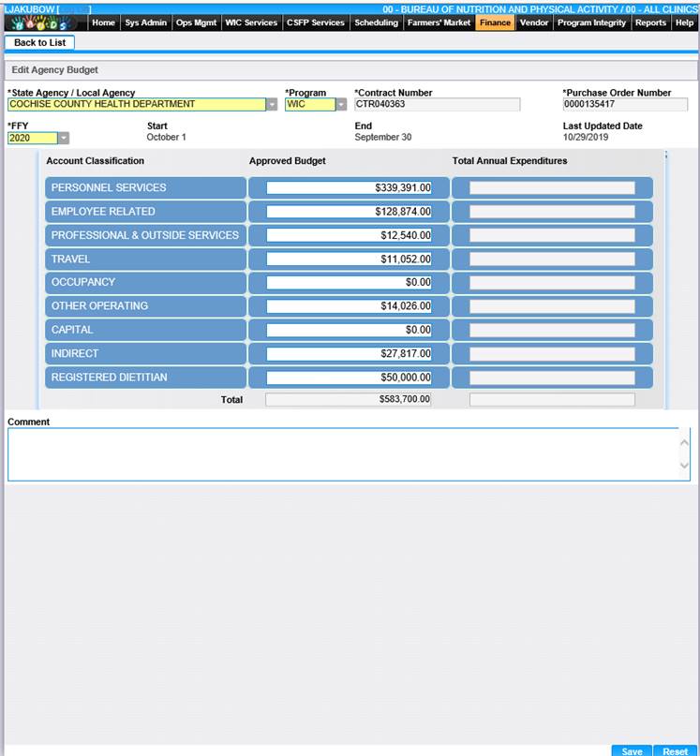Open the State Agency dropdown arrow
This screenshot has width=700, height=756.
coord(272,104)
